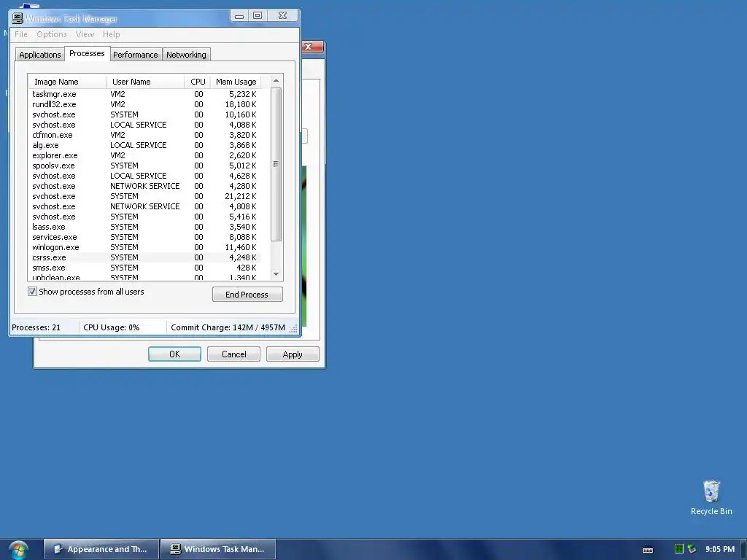Image resolution: width=747 pixels, height=560 pixels.
Task: Select the services.exe process row
Action: pyautogui.click(x=144, y=237)
